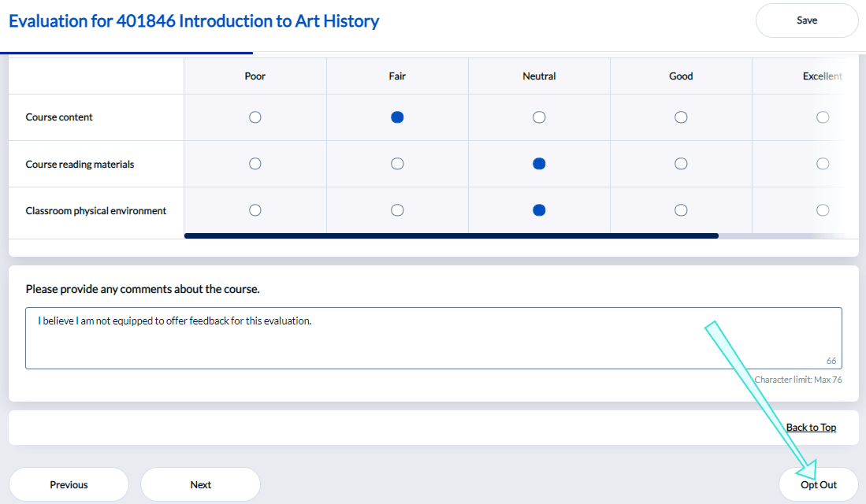Select Fair for Course content
The width and height of the screenshot is (866, 504).
pos(397,117)
